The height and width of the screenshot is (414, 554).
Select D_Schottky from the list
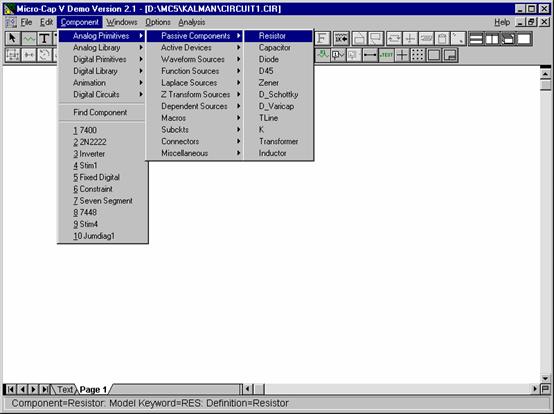click(278, 94)
